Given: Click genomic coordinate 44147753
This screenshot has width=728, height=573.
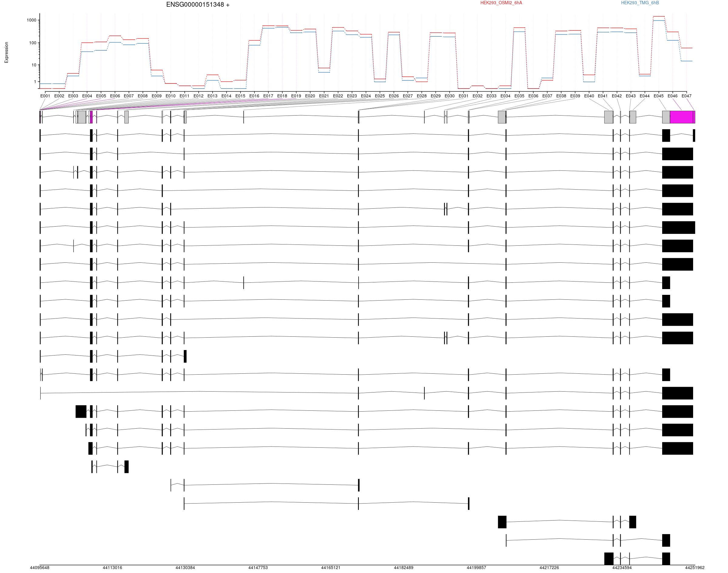Looking at the screenshot, I should [x=258, y=568].
